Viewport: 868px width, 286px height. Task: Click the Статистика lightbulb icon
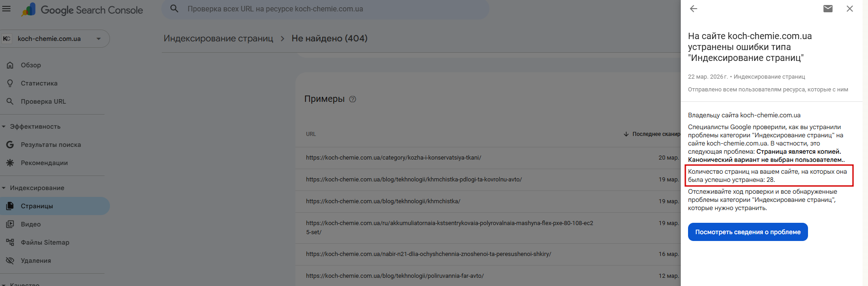tap(10, 83)
